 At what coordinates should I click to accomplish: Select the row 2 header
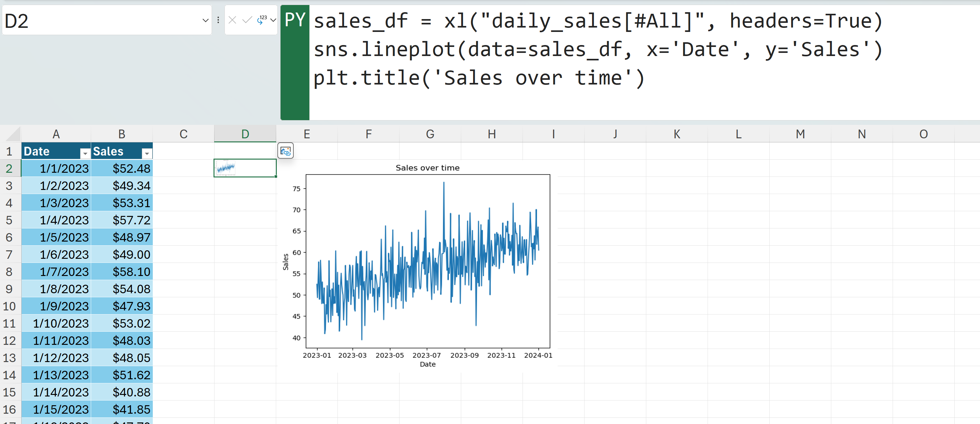point(9,168)
